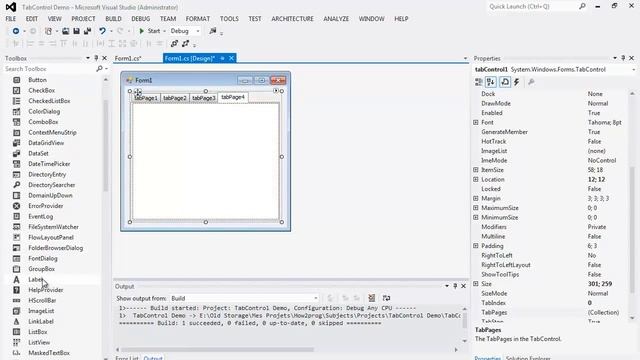Select the Label control in Toolbox
Image resolution: width=640 pixels, height=360 pixels.
point(36,280)
